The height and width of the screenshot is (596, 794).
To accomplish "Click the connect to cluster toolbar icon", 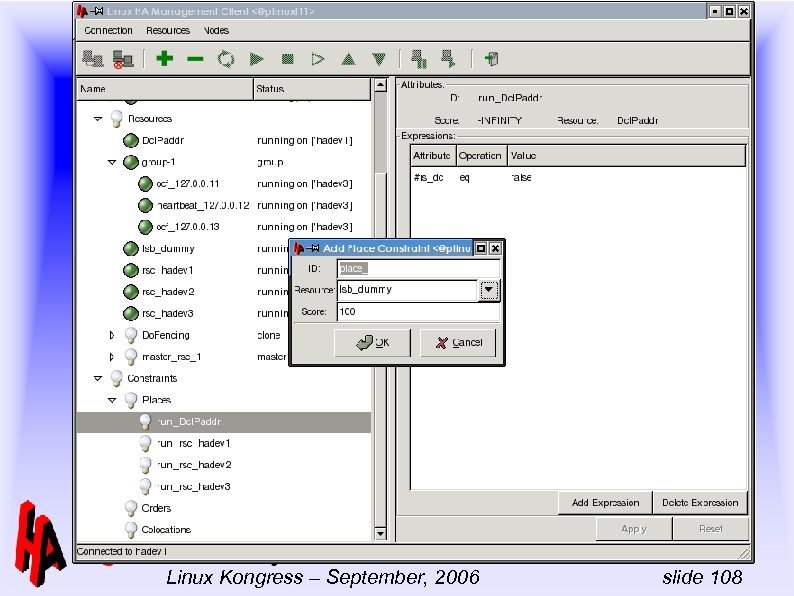I will click(x=93, y=59).
